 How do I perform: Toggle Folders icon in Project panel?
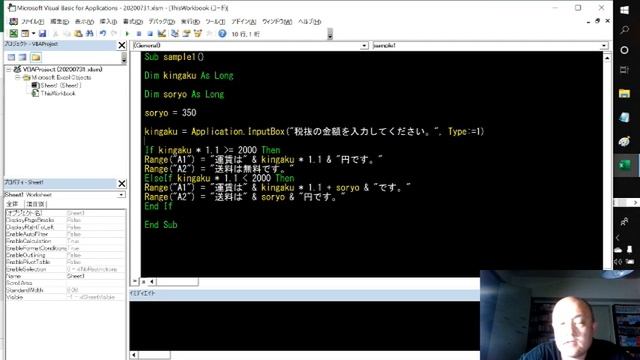point(36,58)
